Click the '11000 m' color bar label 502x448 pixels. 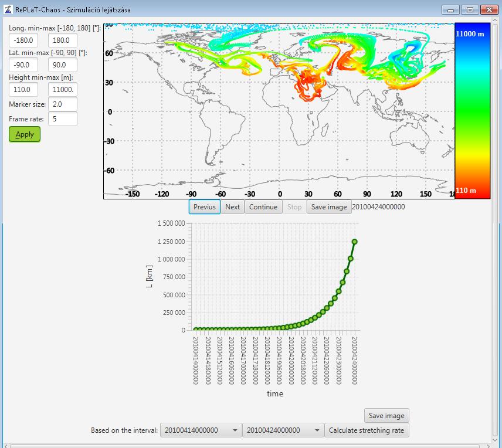coord(470,34)
